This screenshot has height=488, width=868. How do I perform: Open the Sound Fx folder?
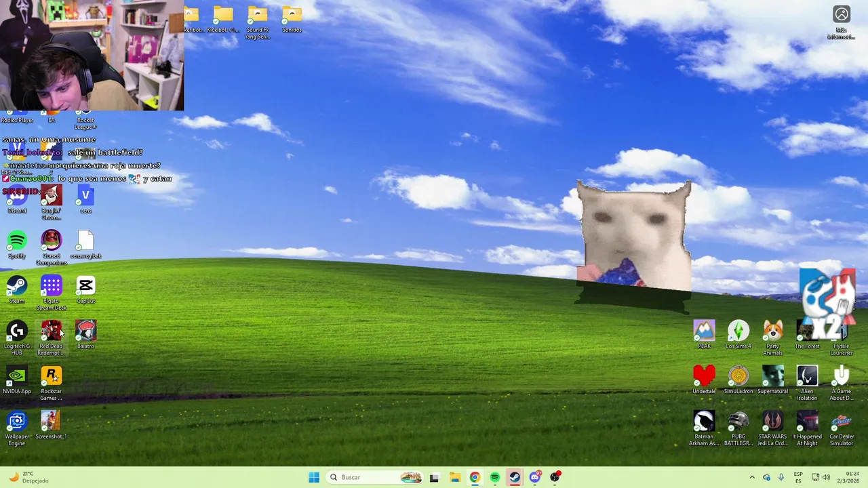[258, 22]
